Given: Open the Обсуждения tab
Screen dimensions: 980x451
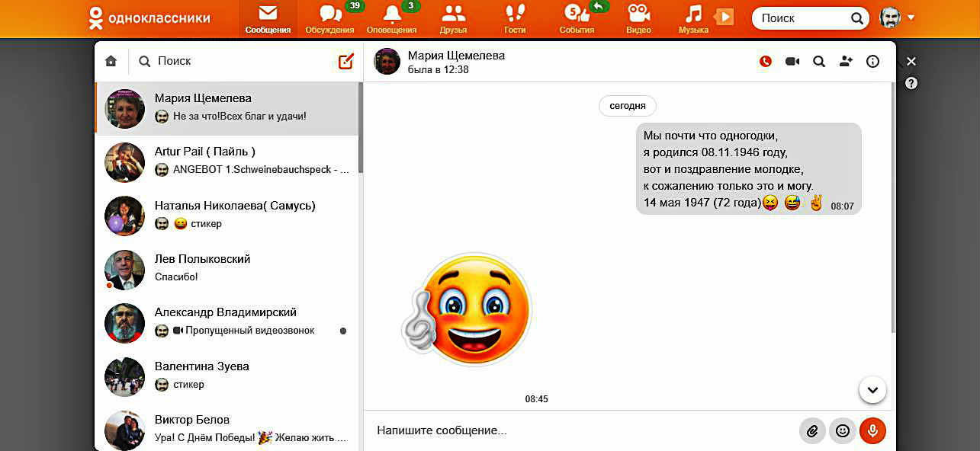Looking at the screenshot, I should coord(329,19).
